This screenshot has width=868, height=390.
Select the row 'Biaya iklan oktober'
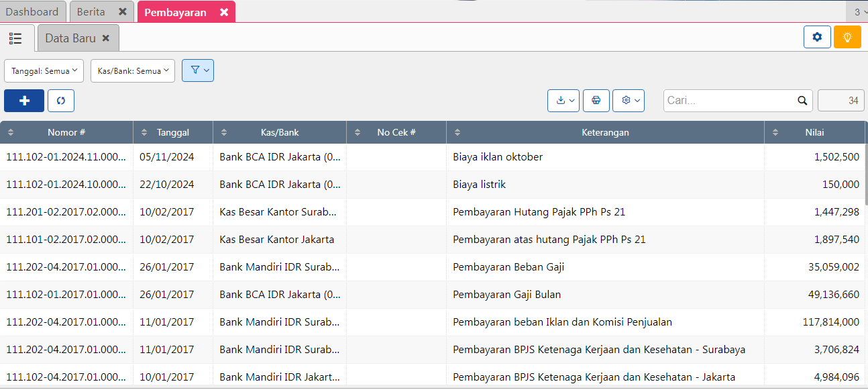coord(433,157)
